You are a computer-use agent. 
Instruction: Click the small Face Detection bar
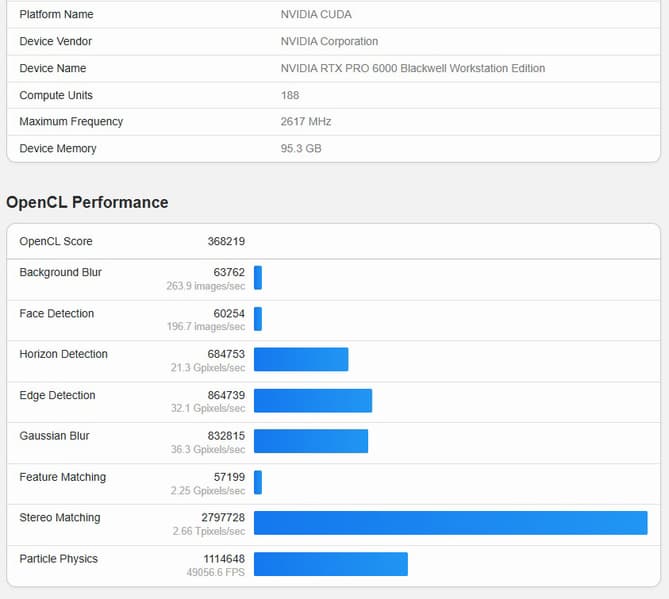tap(258, 318)
